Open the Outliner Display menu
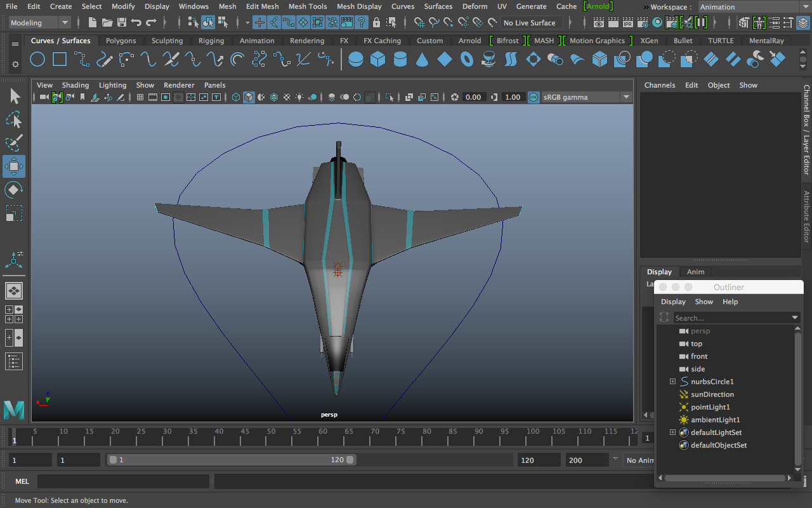This screenshot has height=508, width=812. coord(673,302)
